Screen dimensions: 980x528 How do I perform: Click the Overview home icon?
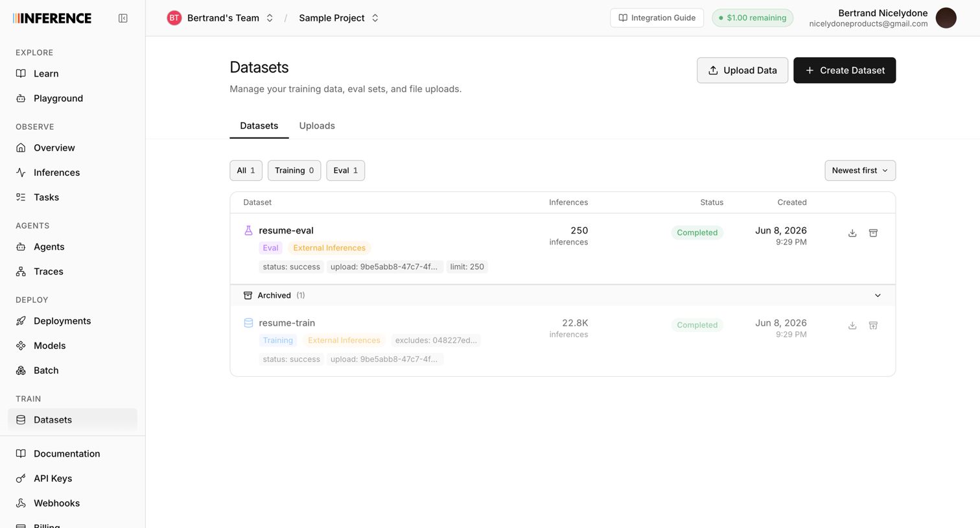pyautogui.click(x=21, y=148)
